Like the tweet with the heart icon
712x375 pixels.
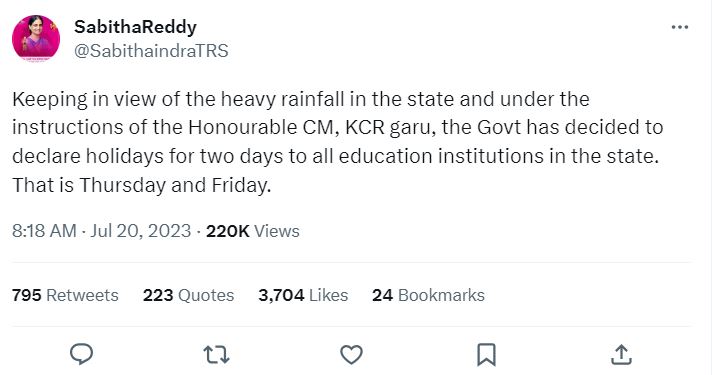tap(351, 355)
